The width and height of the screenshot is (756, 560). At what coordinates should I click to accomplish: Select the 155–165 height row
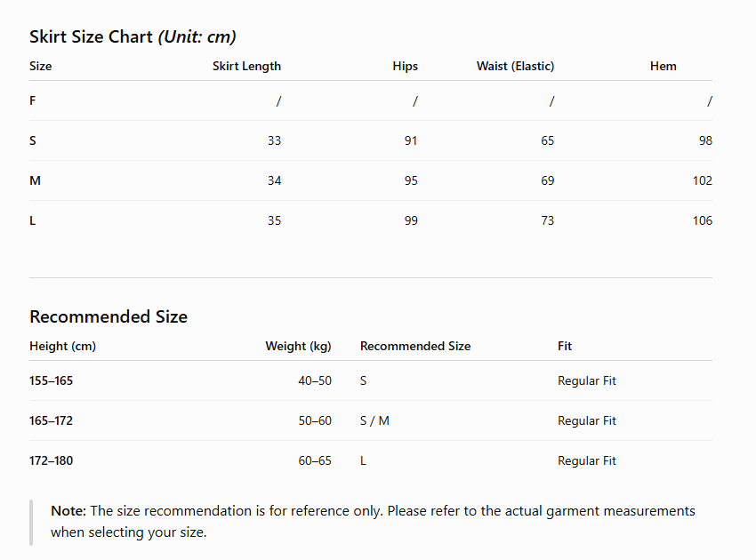371,380
